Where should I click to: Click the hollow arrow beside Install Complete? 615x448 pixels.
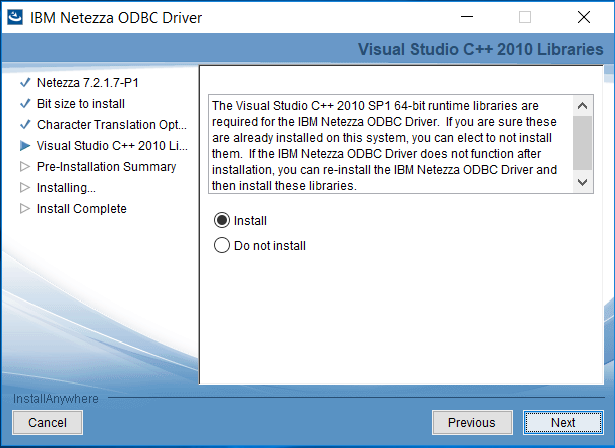tap(25, 209)
